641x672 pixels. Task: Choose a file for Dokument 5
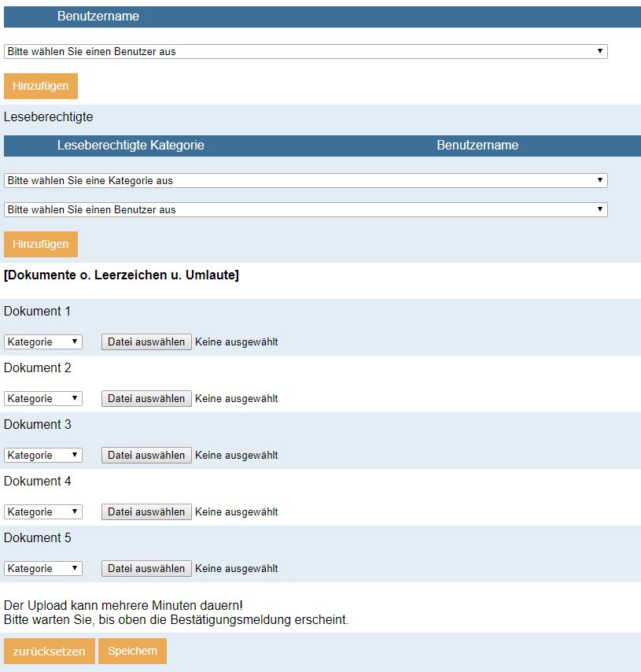(146, 569)
